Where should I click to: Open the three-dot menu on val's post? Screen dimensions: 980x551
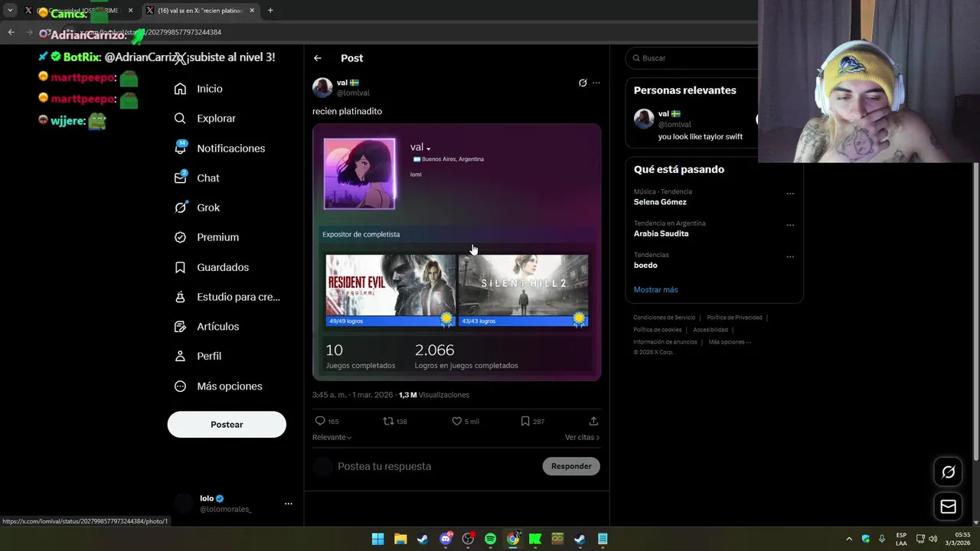596,83
